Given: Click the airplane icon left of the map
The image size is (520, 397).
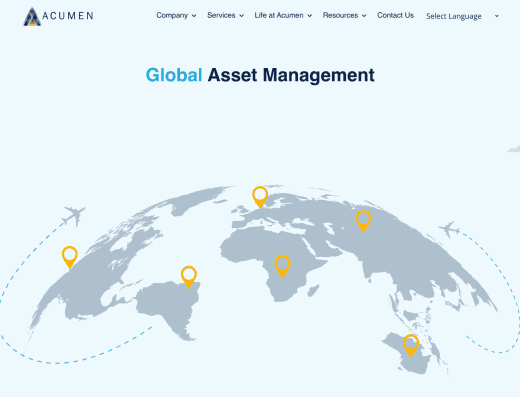Looking at the screenshot, I should coord(73,216).
